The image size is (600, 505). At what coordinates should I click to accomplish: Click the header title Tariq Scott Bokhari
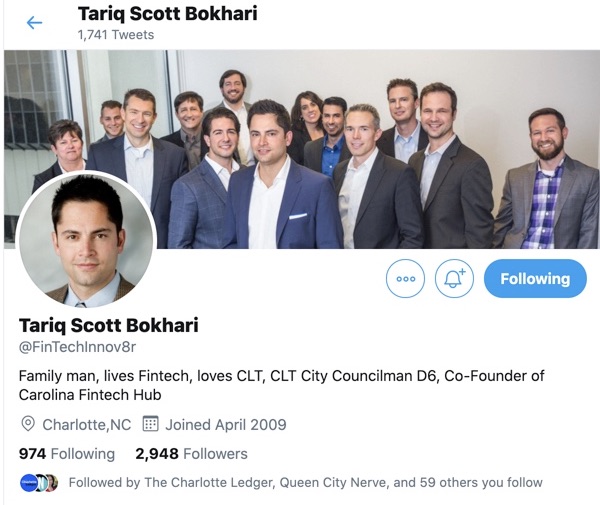pyautogui.click(x=168, y=14)
